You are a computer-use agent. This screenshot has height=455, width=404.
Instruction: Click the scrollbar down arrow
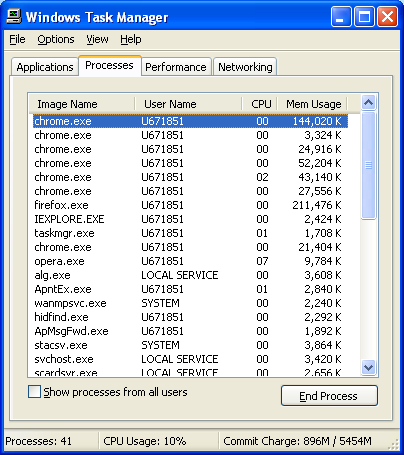point(369,367)
